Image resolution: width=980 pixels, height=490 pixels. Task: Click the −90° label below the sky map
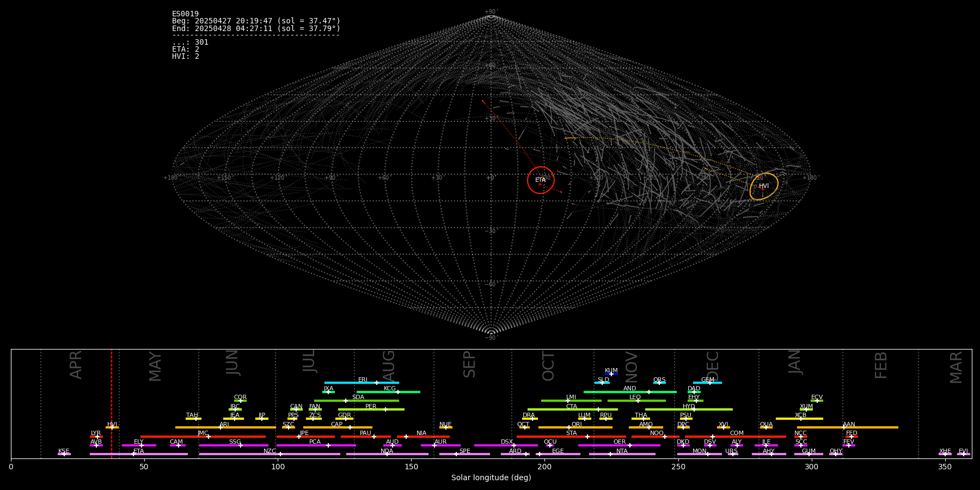491,338
